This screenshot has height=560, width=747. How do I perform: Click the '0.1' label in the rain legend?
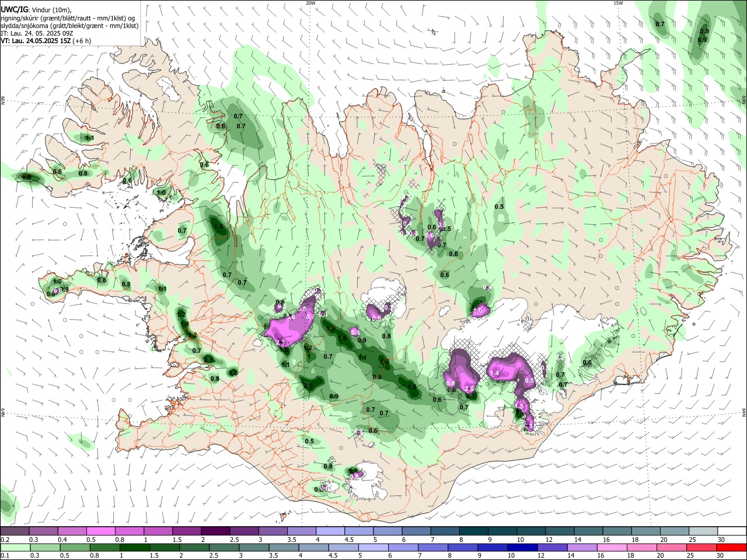pos(5,556)
